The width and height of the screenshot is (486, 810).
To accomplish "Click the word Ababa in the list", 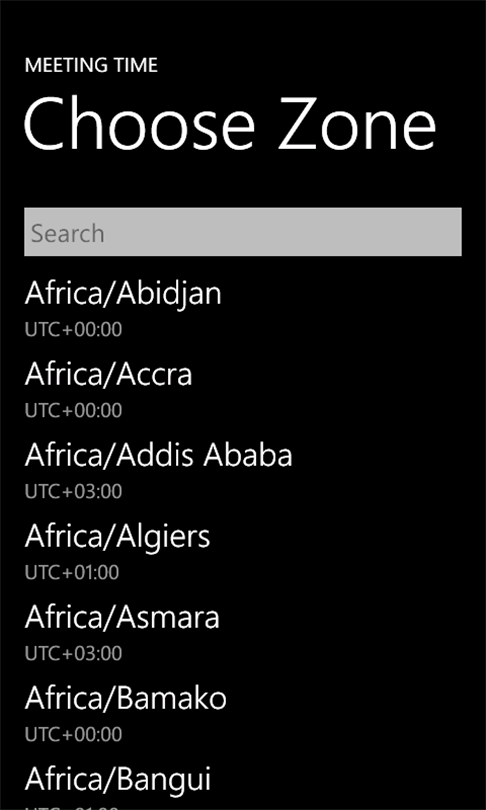I will pos(248,455).
